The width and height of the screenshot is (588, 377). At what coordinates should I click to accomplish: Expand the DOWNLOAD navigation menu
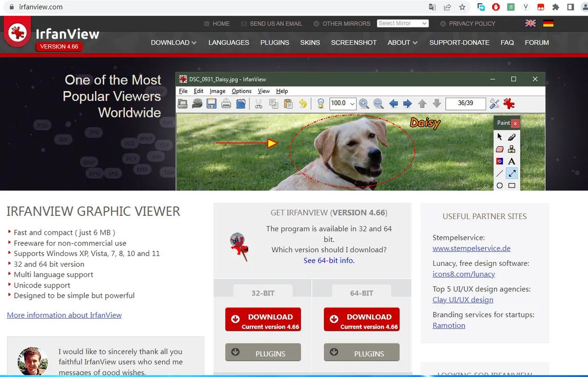click(174, 42)
